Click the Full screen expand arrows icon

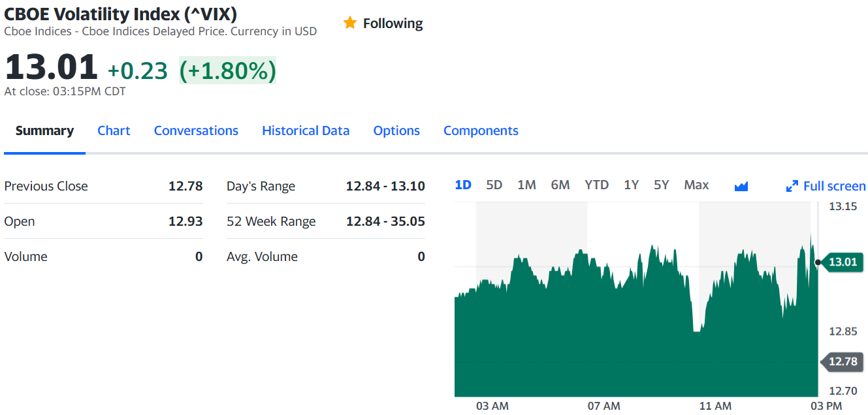click(x=792, y=187)
